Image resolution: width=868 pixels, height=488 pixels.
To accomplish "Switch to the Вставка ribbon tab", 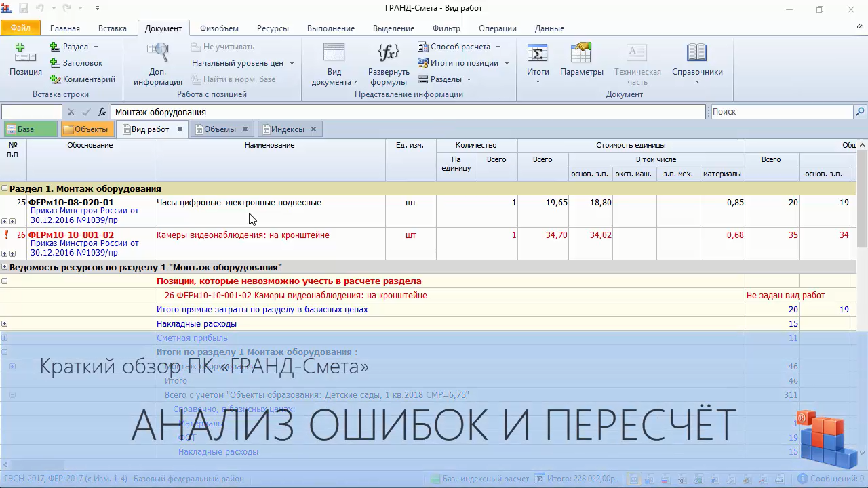I will click(113, 28).
